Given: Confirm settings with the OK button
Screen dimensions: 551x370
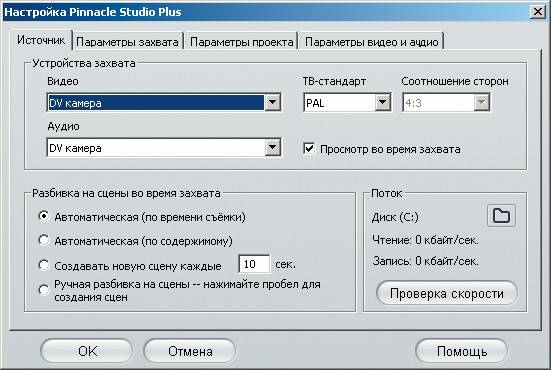Looking at the screenshot, I should click(x=87, y=351).
